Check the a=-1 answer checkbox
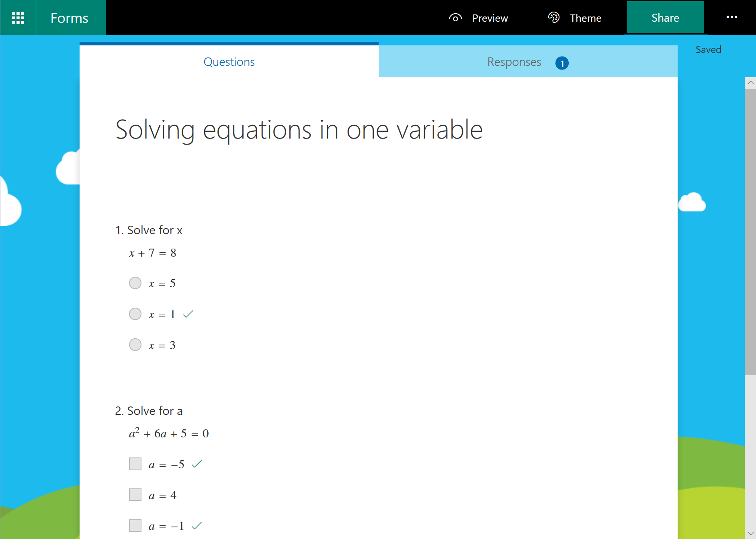 click(135, 525)
